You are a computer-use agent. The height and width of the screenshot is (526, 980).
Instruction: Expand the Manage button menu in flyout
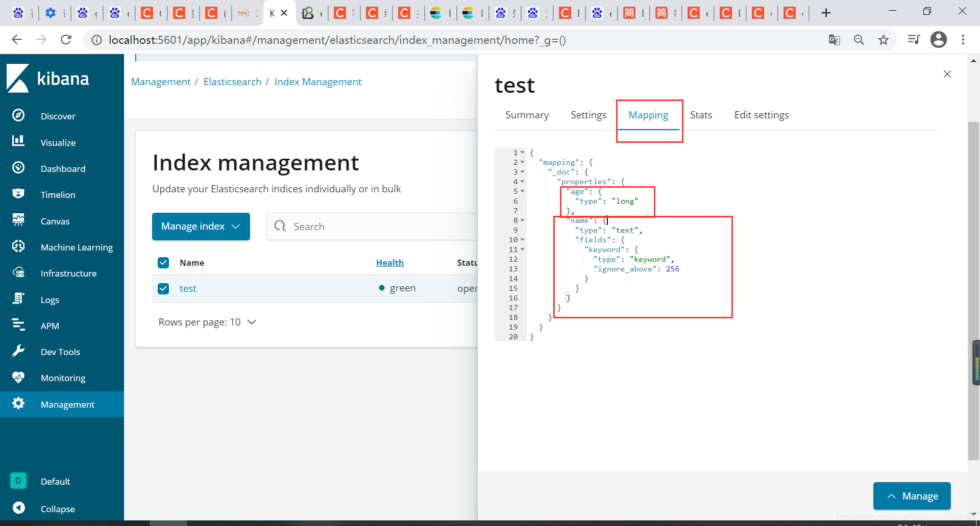click(912, 496)
